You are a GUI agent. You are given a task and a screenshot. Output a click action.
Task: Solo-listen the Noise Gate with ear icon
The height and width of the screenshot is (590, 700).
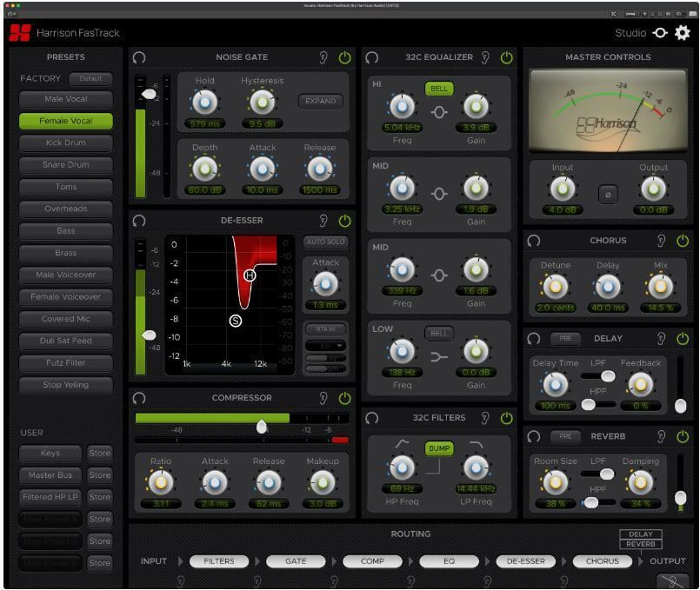pos(323,58)
